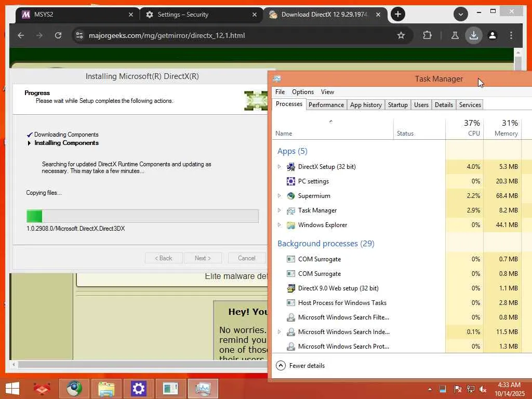Click the browser back arrow
The image size is (532, 399).
tap(21, 35)
